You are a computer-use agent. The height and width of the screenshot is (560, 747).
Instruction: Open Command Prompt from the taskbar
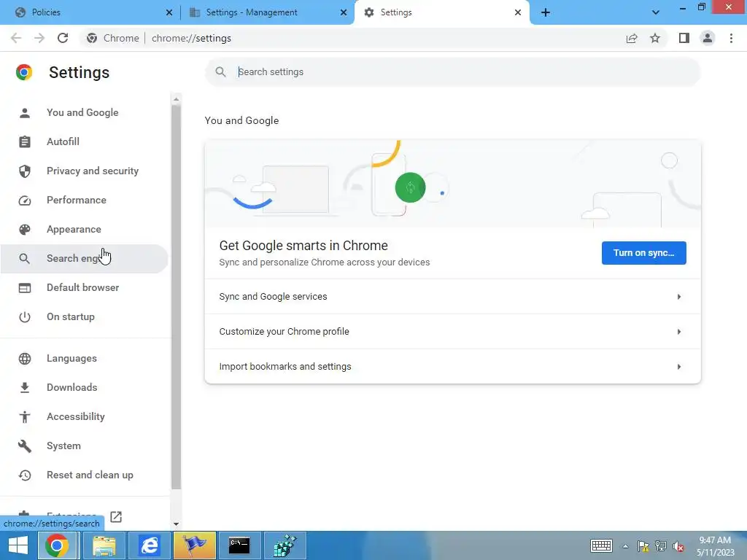tap(239, 545)
